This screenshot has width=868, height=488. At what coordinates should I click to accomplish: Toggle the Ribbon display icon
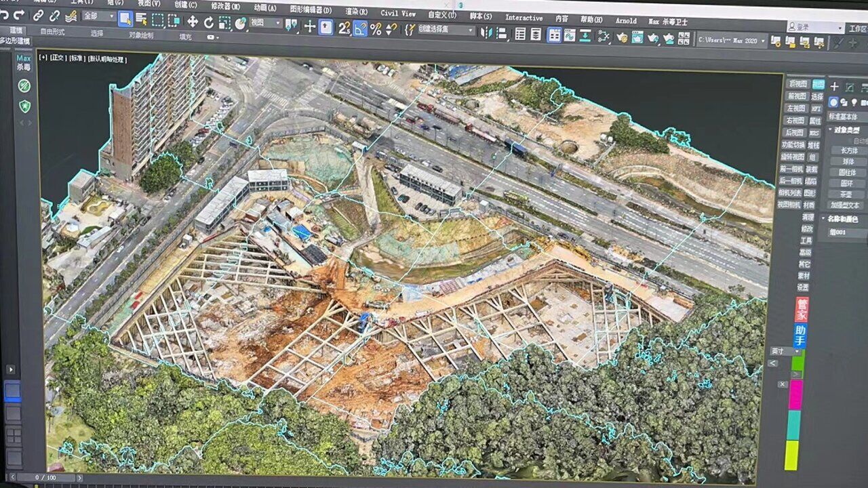point(554,35)
